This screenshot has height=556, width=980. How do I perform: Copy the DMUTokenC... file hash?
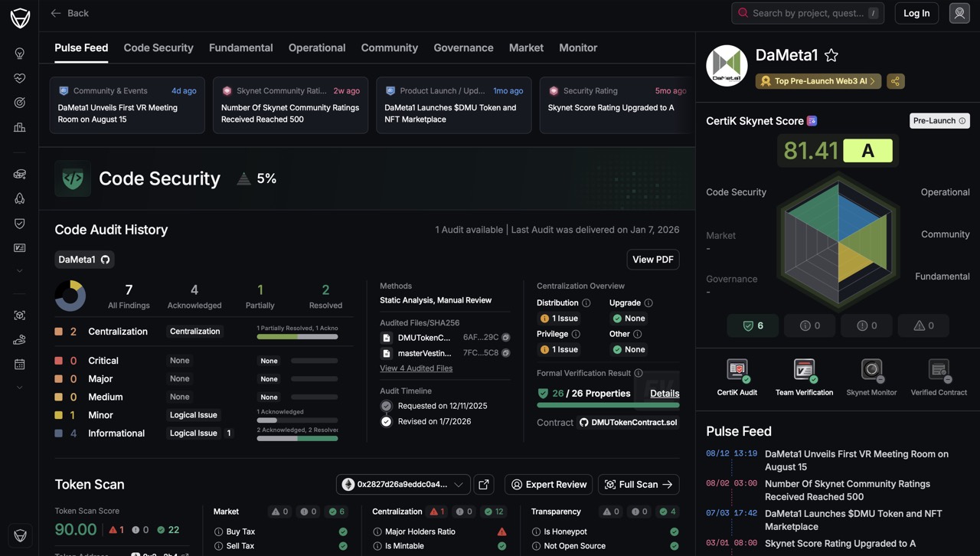tap(506, 338)
